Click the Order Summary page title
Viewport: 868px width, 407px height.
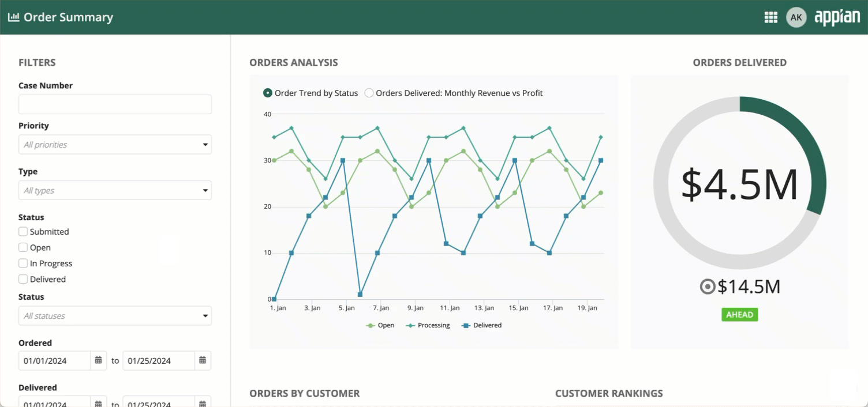[68, 17]
